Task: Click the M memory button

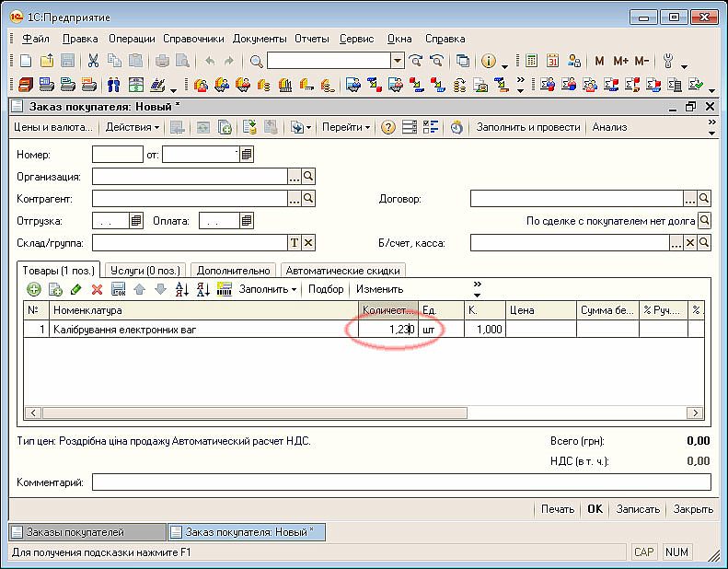Action: point(599,61)
